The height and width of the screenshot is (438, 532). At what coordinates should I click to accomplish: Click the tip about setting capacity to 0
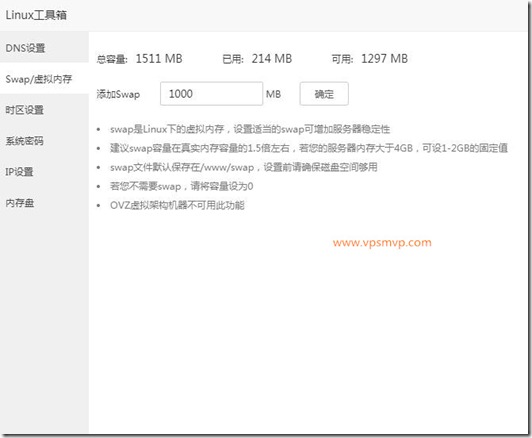182,186
